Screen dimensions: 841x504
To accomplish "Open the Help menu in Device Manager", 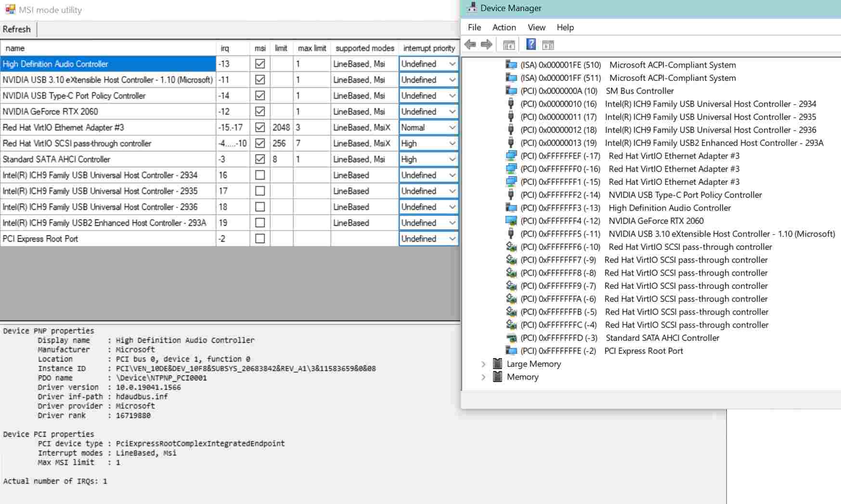I will click(565, 27).
